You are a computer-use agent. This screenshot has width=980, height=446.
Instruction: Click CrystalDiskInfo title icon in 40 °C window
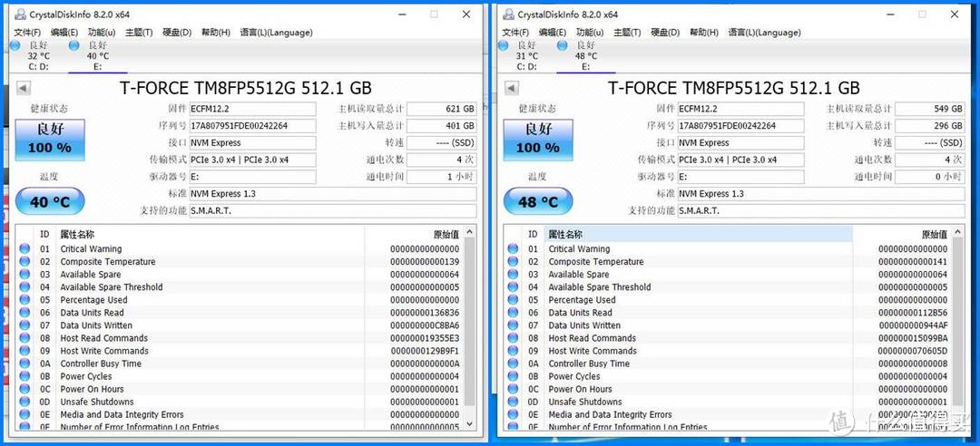(x=19, y=14)
